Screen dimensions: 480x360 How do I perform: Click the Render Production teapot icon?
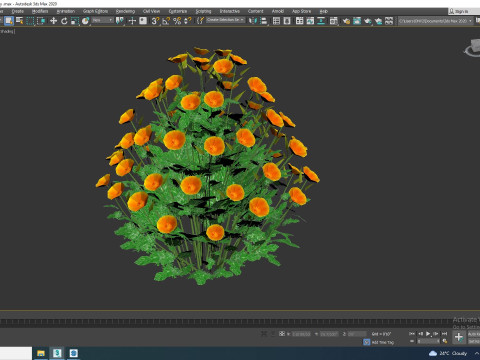[x=368, y=21]
